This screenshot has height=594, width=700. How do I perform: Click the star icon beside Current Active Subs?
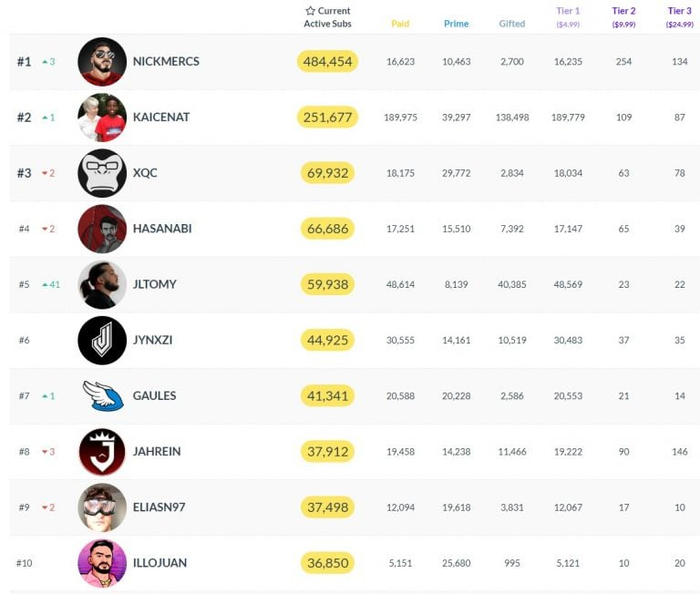310,11
